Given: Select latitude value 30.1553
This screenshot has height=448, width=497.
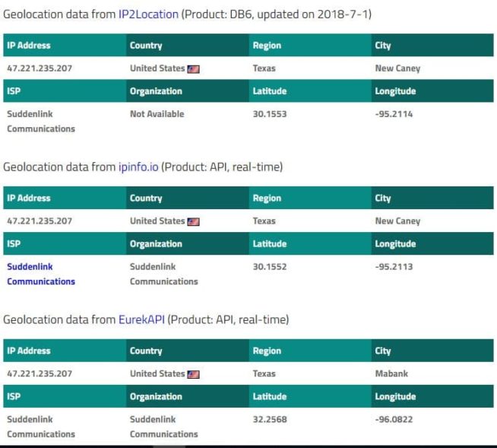Looking at the screenshot, I should tap(270, 114).
